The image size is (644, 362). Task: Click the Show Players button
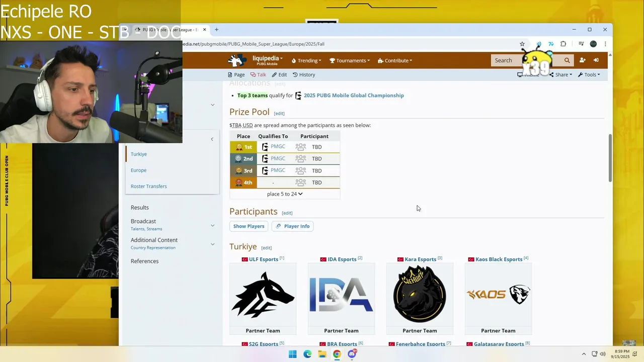249,226
